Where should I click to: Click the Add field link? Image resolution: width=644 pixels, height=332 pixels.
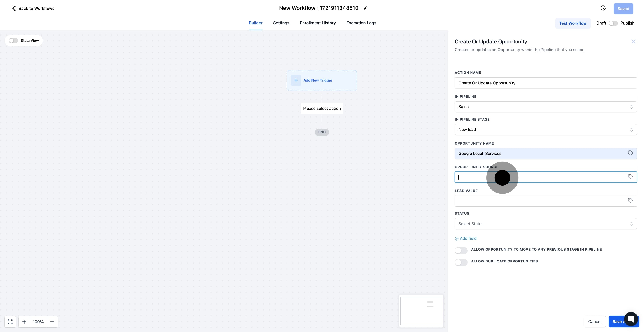(466, 238)
